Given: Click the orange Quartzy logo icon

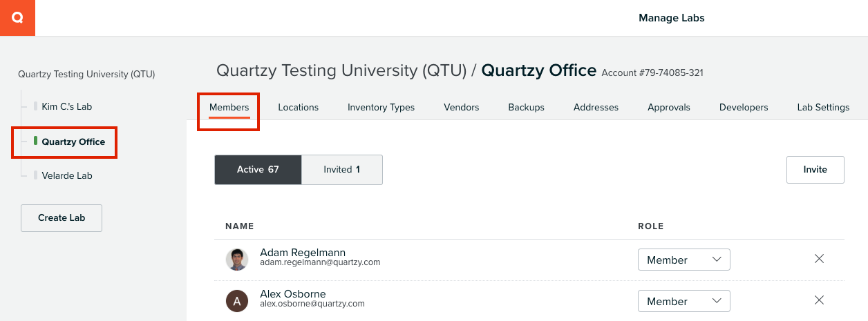Looking at the screenshot, I should point(17,18).
